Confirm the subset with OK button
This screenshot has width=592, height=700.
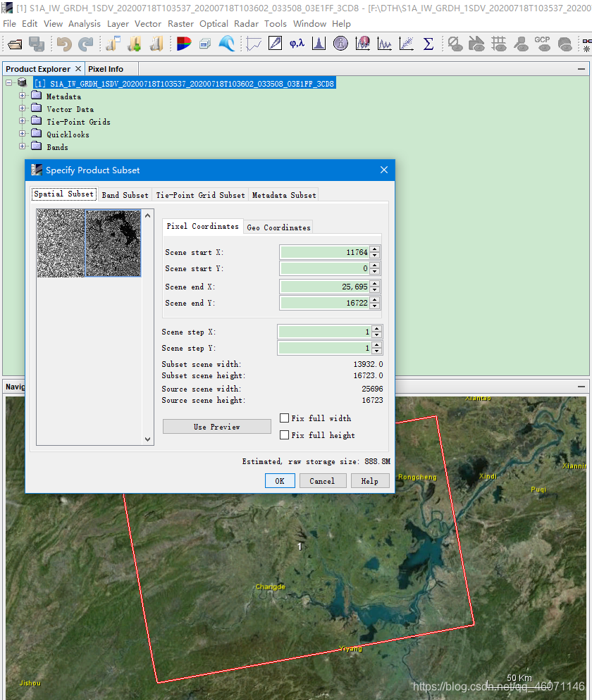pos(280,481)
